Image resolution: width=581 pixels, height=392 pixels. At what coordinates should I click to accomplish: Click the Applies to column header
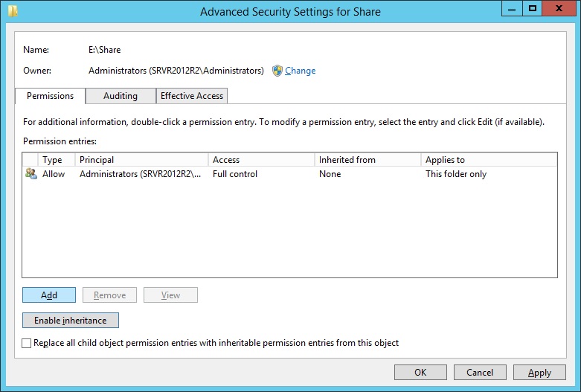pos(487,160)
